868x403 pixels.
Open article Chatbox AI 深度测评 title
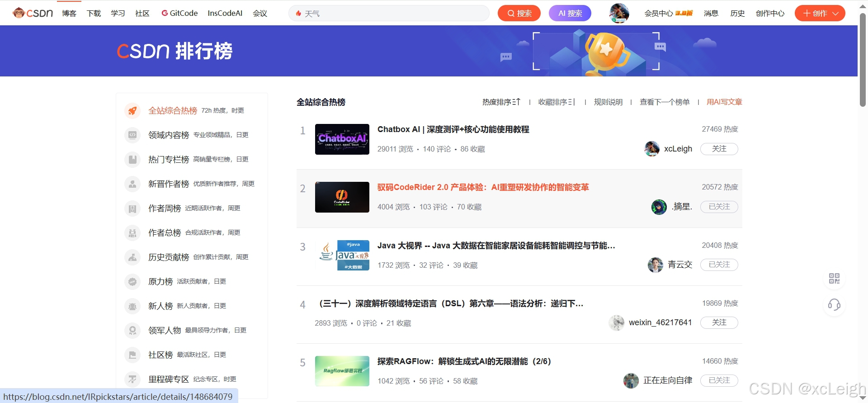(x=453, y=129)
